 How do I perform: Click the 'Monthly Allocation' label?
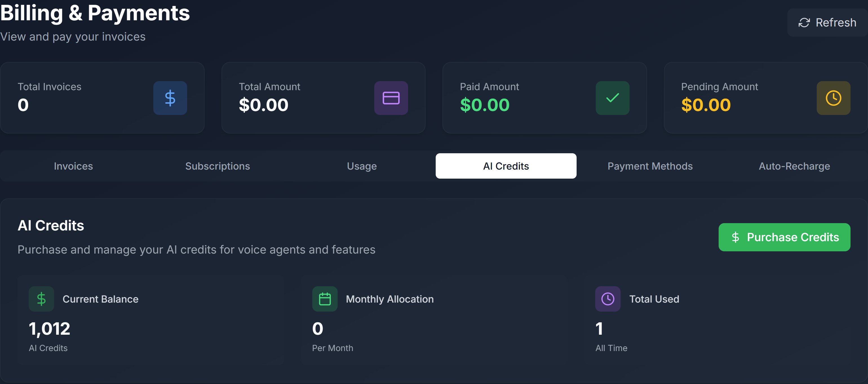389,299
